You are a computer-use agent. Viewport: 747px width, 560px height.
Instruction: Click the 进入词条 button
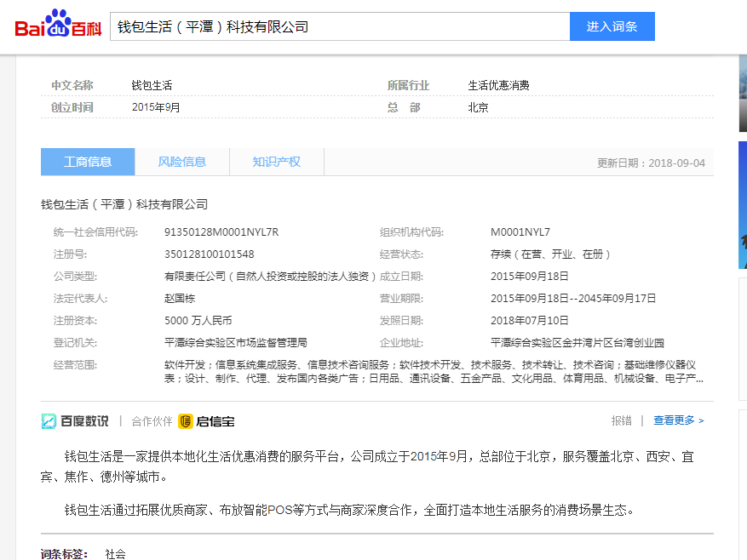tap(612, 26)
